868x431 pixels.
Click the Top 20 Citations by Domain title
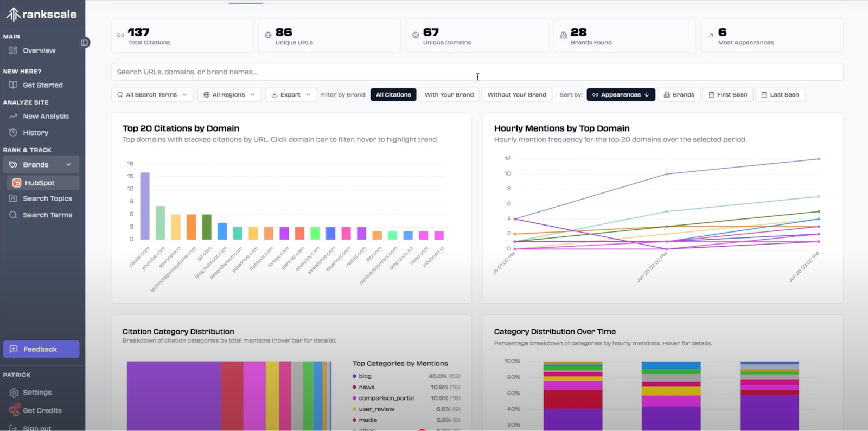pyautogui.click(x=181, y=128)
